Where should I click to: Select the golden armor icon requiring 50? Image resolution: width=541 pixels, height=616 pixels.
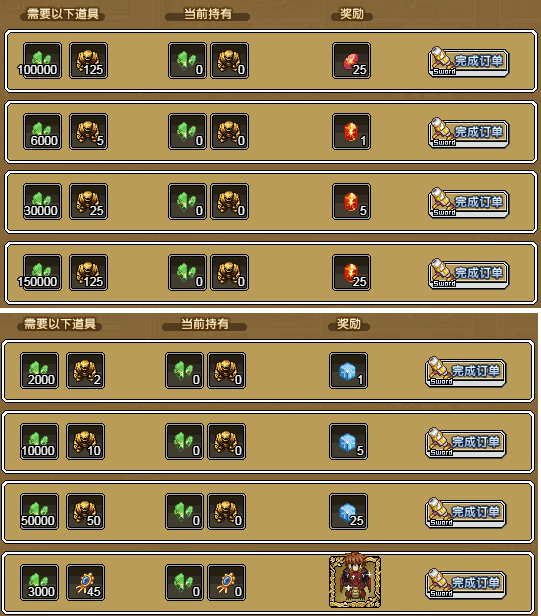click(86, 512)
